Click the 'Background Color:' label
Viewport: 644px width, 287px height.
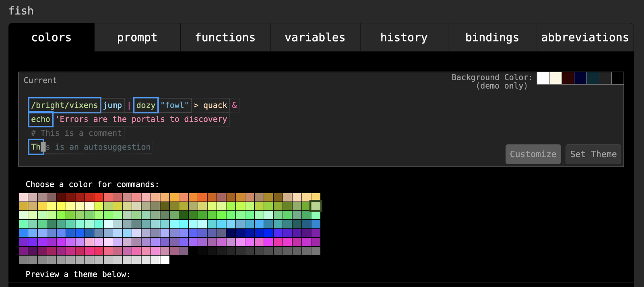pyautogui.click(x=492, y=77)
